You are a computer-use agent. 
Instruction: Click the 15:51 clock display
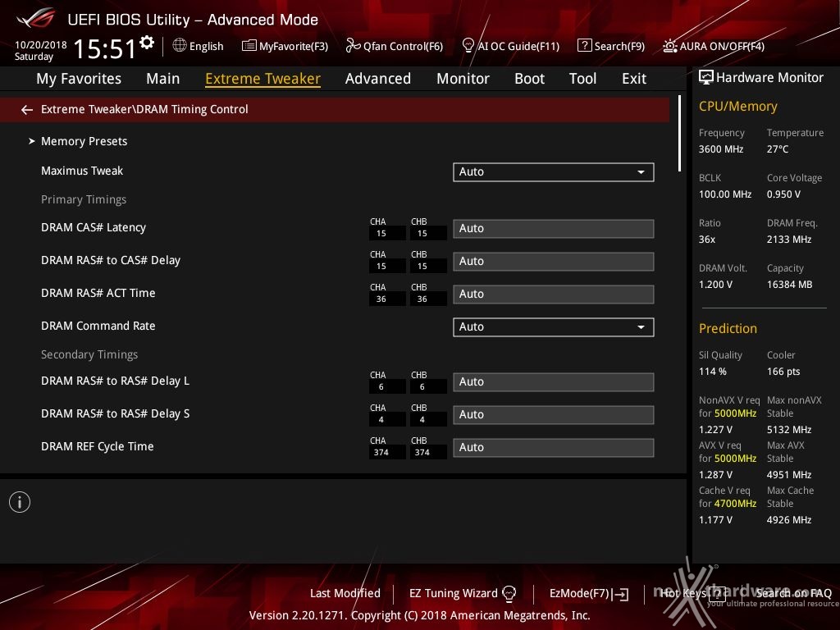(x=105, y=48)
